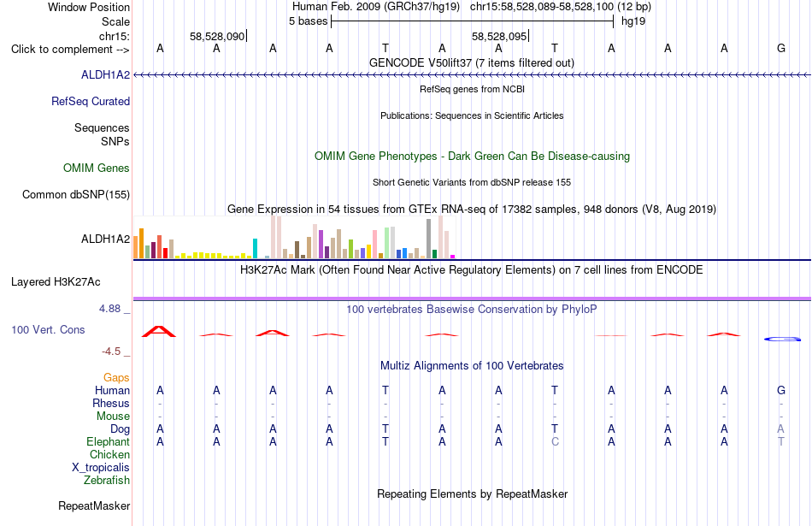This screenshot has width=812, height=526.
Task: Click the blue PhyloP mark under base G
Action: pos(782,339)
